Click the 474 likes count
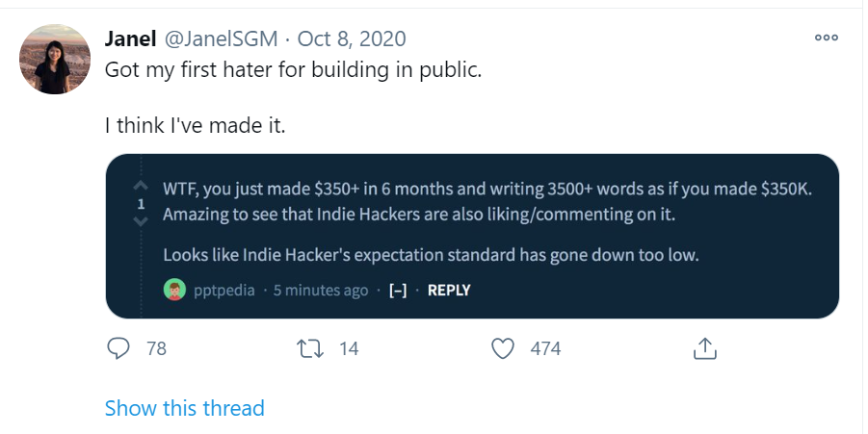 545,349
